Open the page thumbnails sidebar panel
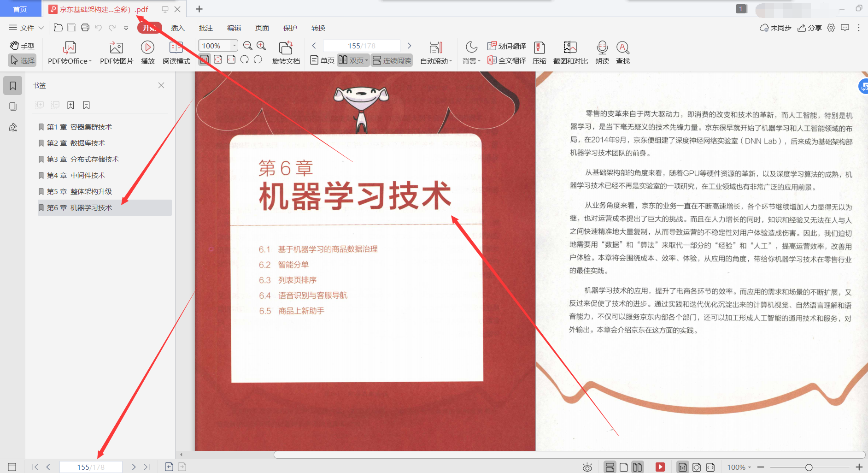Image resolution: width=868 pixels, height=473 pixels. (x=13, y=106)
